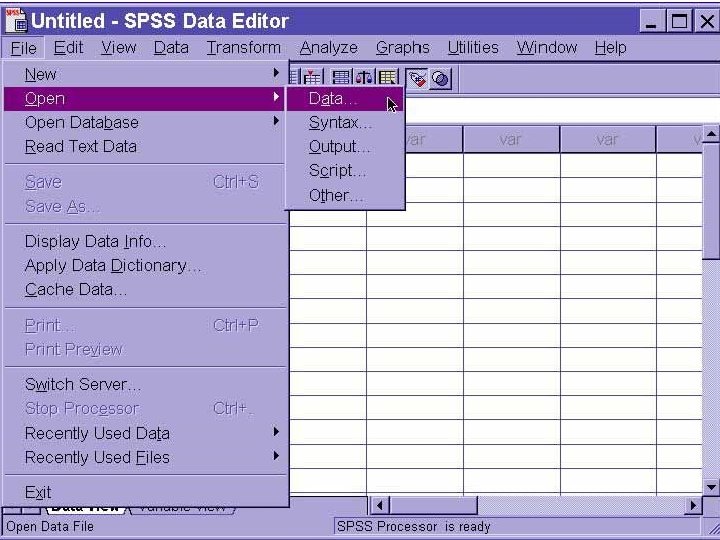Screen dimensions: 720x540
Task: Choose Read Text Data
Action: 146,146
